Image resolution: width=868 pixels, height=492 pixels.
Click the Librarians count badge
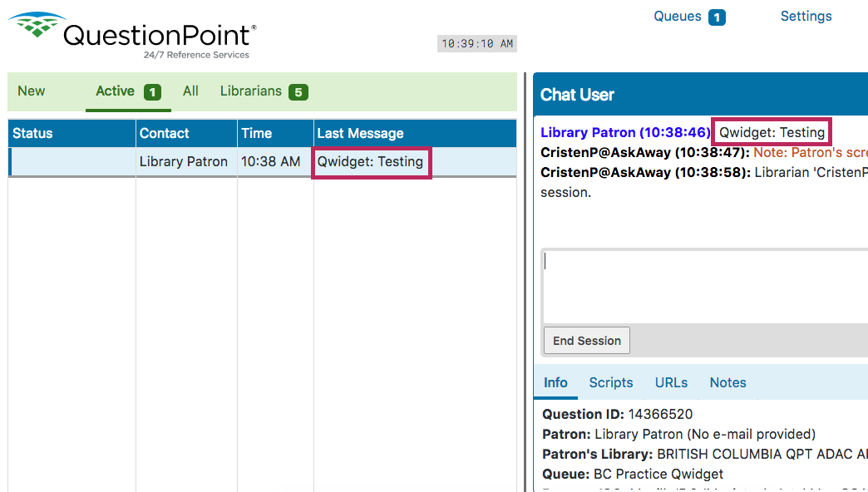(x=298, y=92)
